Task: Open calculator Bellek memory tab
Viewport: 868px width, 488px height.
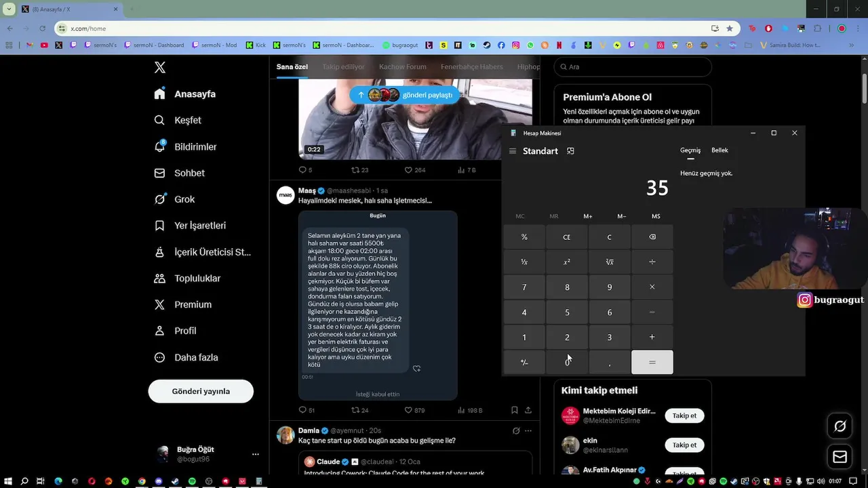Action: [719, 150]
